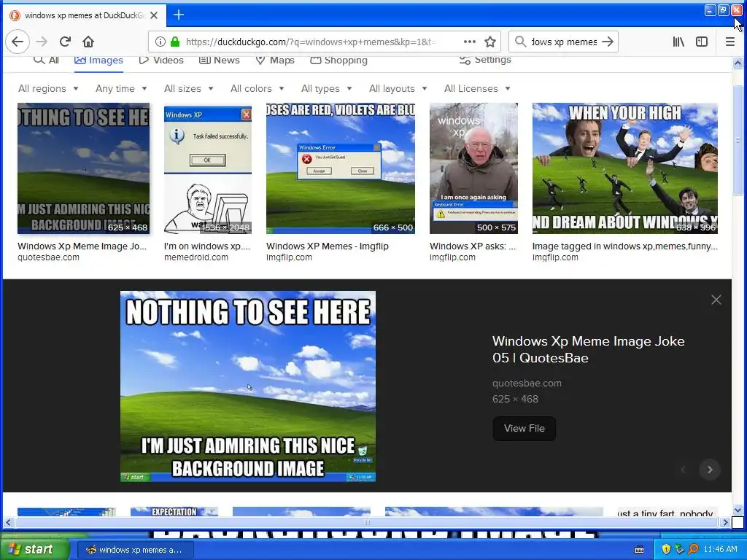
Task: Open the When Your High meme thumbnail
Action: [625, 168]
